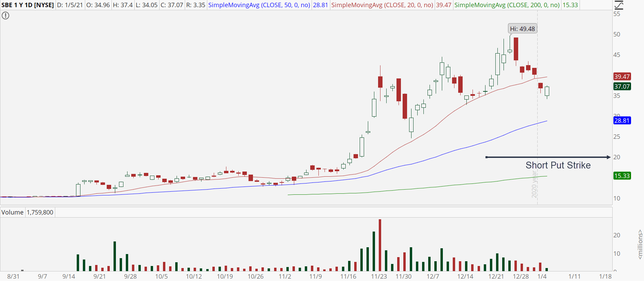Click the 1/4 date on the time axis
This screenshot has height=281, width=644.
(x=542, y=276)
